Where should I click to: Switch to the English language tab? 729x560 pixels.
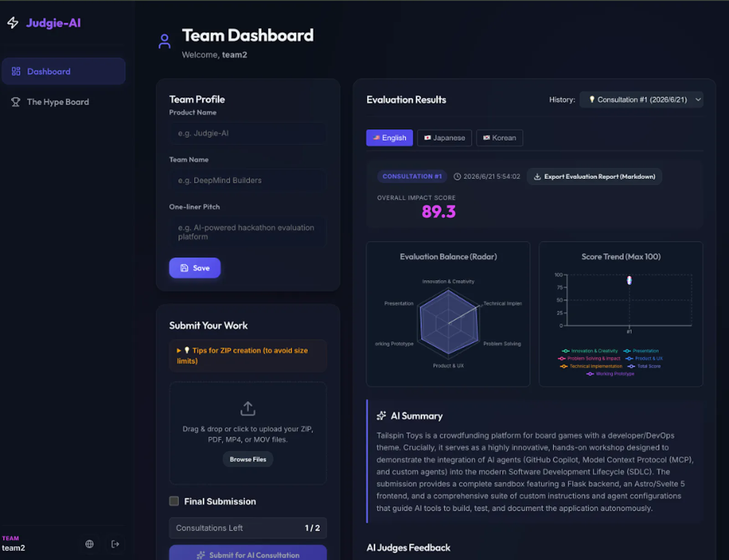pos(390,138)
